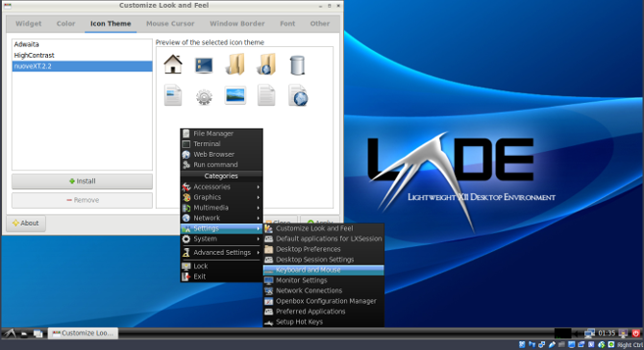Open Keyboard and Mouse settings
This screenshot has width=644, height=350.
pos(323,270)
